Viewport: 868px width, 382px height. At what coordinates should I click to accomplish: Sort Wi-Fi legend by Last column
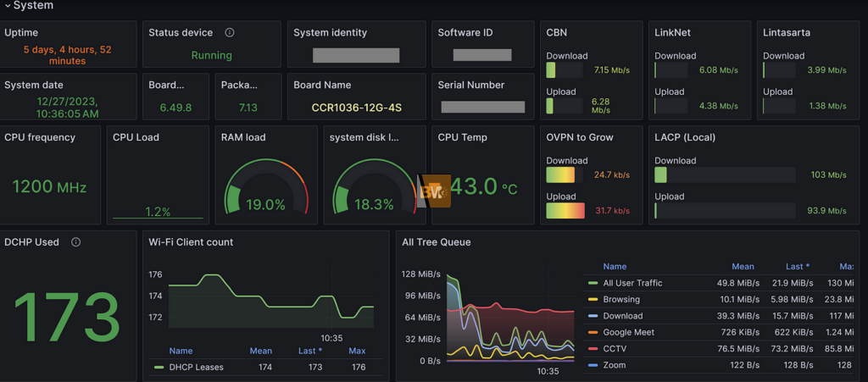(309, 351)
